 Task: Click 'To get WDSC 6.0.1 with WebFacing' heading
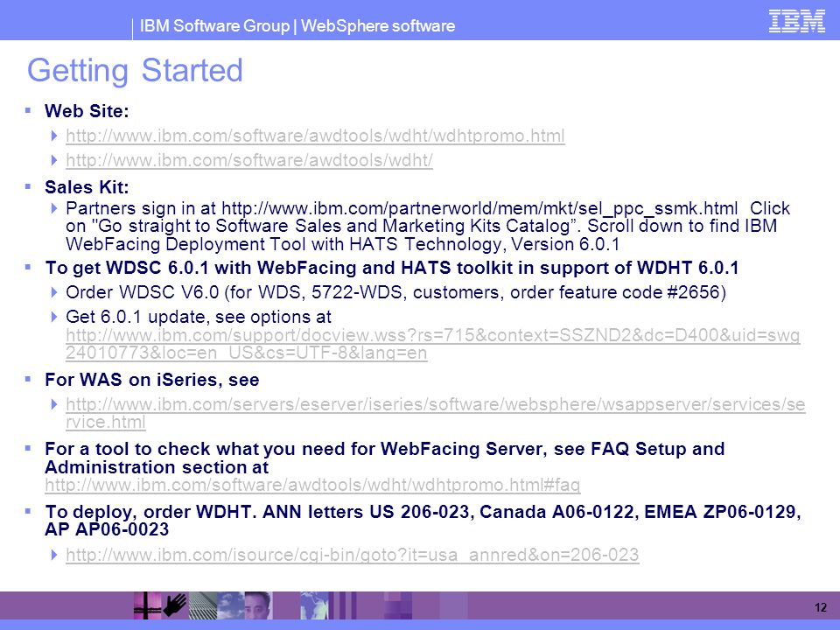coord(392,268)
